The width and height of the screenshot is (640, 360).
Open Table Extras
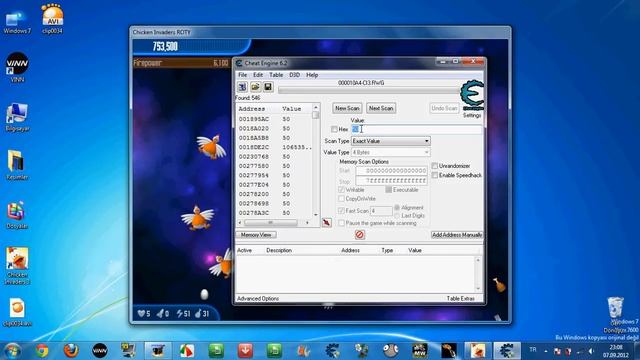click(x=460, y=298)
